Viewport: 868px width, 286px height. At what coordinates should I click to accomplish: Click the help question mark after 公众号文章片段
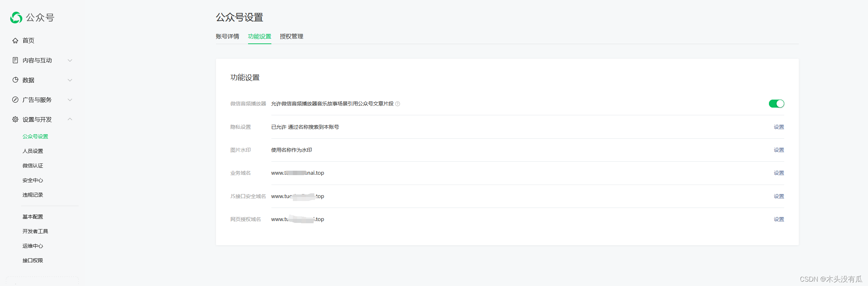[x=398, y=104]
